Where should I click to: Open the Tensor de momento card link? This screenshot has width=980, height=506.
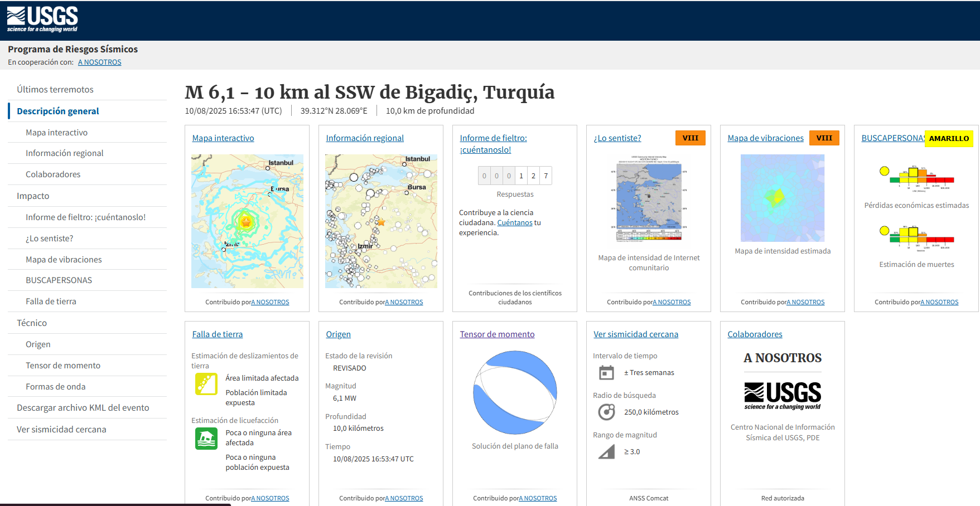pyautogui.click(x=497, y=334)
